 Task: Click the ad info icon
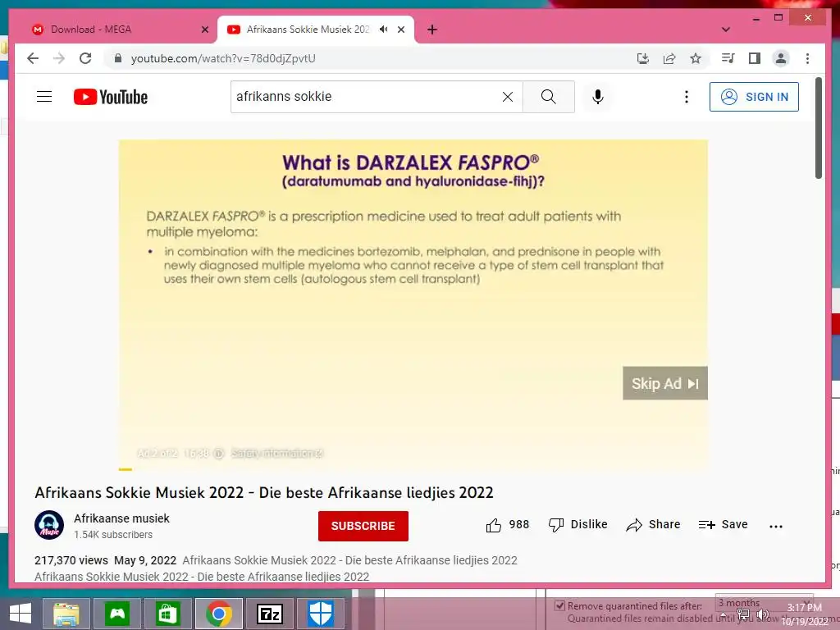[218, 453]
